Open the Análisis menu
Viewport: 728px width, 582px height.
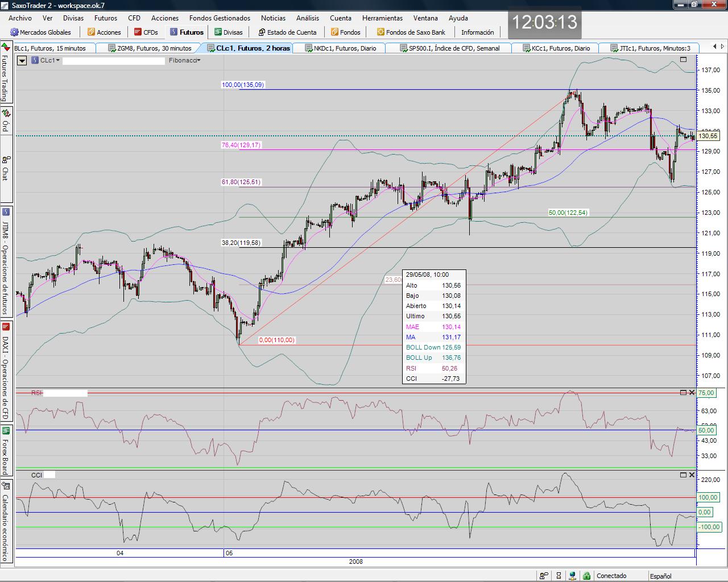click(307, 18)
